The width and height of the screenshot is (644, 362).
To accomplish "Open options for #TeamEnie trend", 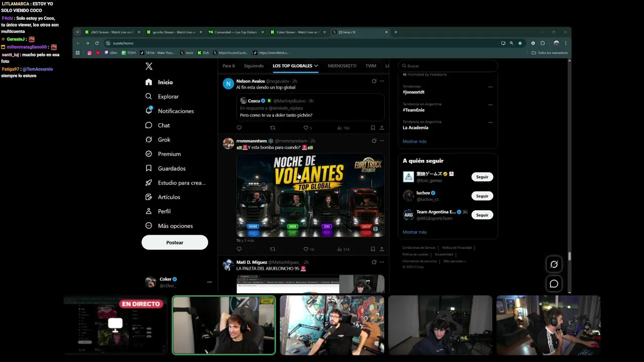I will tap(490, 105).
